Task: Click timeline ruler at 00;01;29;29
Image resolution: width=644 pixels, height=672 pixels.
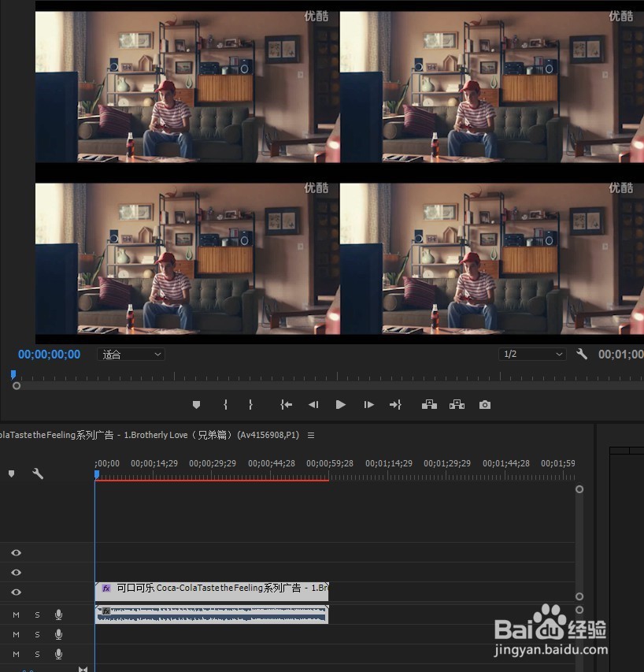Action: tap(447, 463)
